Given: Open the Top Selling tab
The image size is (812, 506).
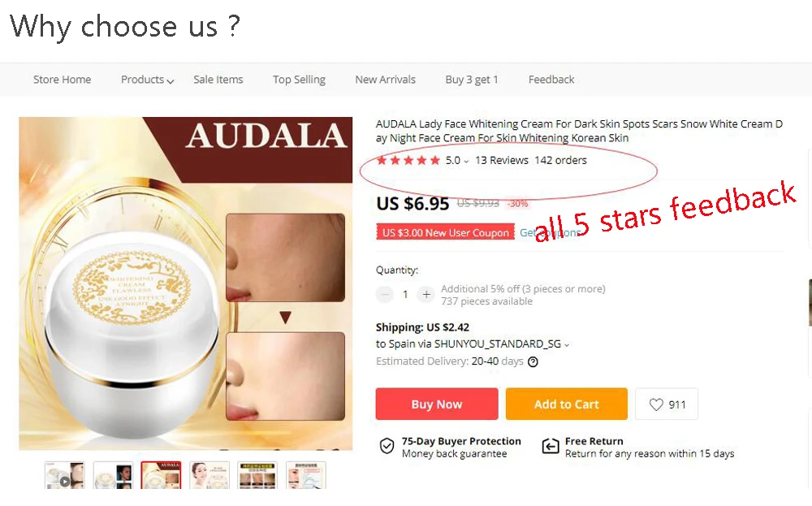Looking at the screenshot, I should pyautogui.click(x=300, y=80).
